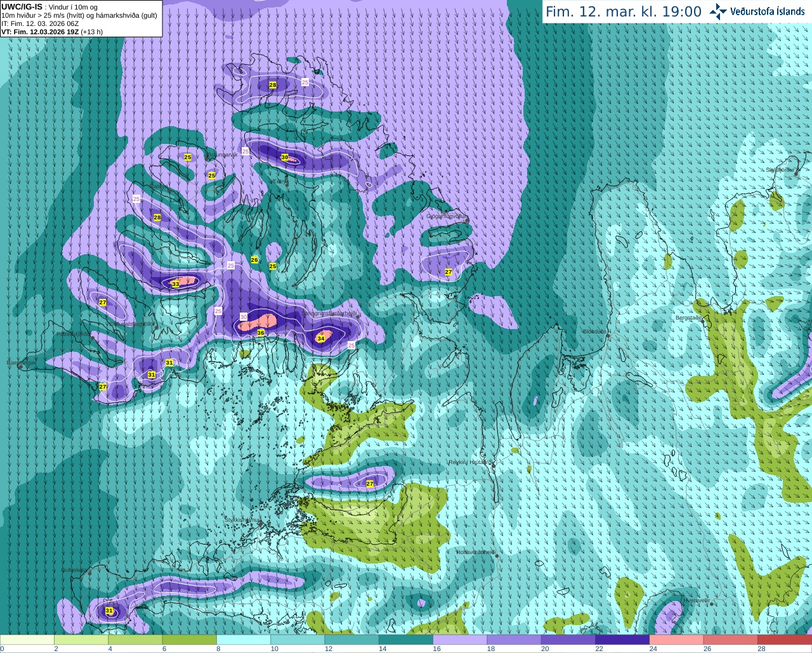
Task: Select the 0–2 m/s pale yellow legend swatch
Action: tap(27, 640)
